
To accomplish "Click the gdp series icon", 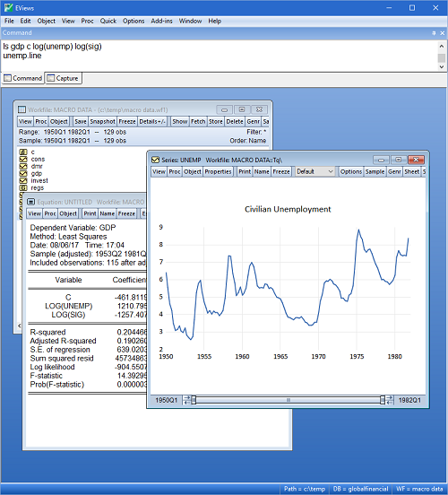I will pyautogui.click(x=23, y=173).
